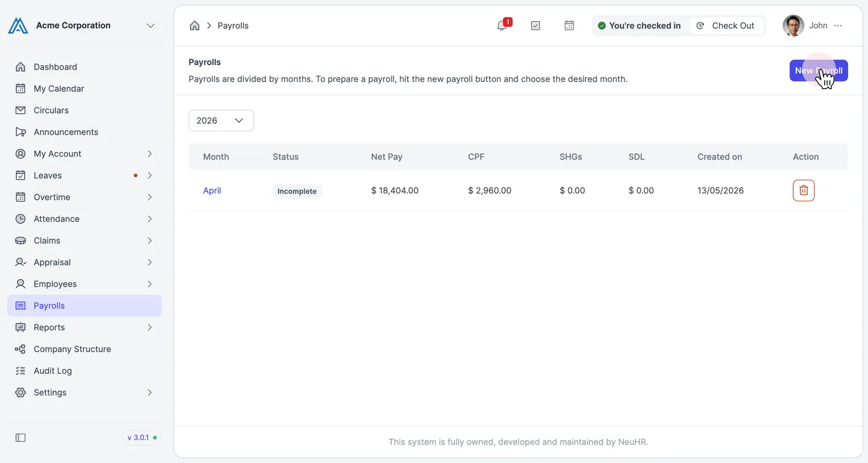Click the Leaves calendar-check icon
The image size is (868, 463).
(20, 175)
